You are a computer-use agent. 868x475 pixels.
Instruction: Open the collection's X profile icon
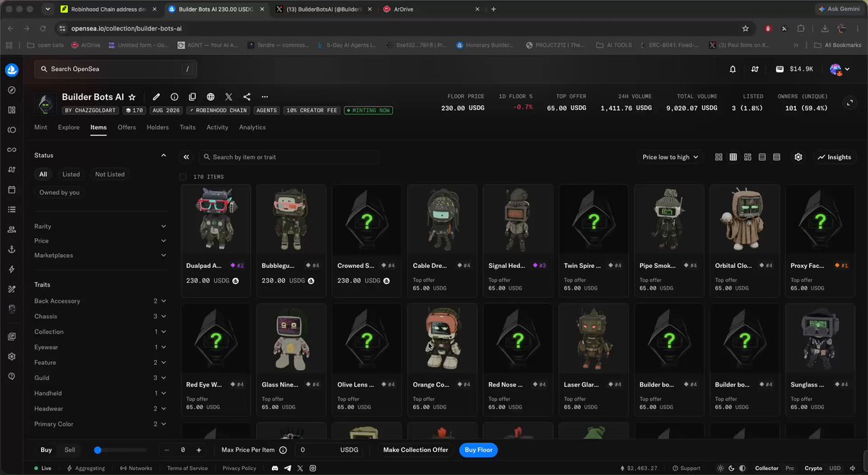click(229, 97)
